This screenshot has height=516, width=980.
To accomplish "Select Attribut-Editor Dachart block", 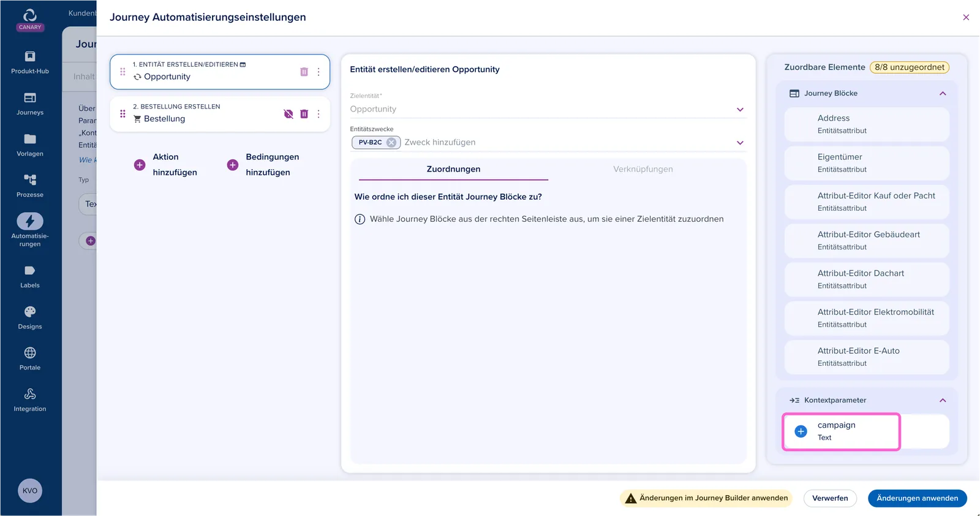I will 867,279.
